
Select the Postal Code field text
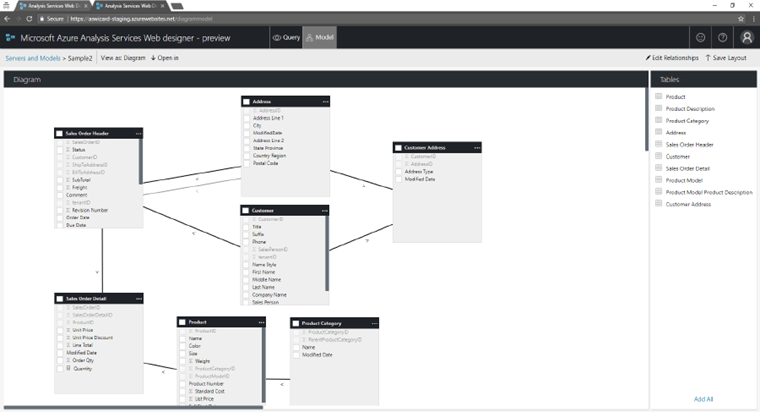266,163
